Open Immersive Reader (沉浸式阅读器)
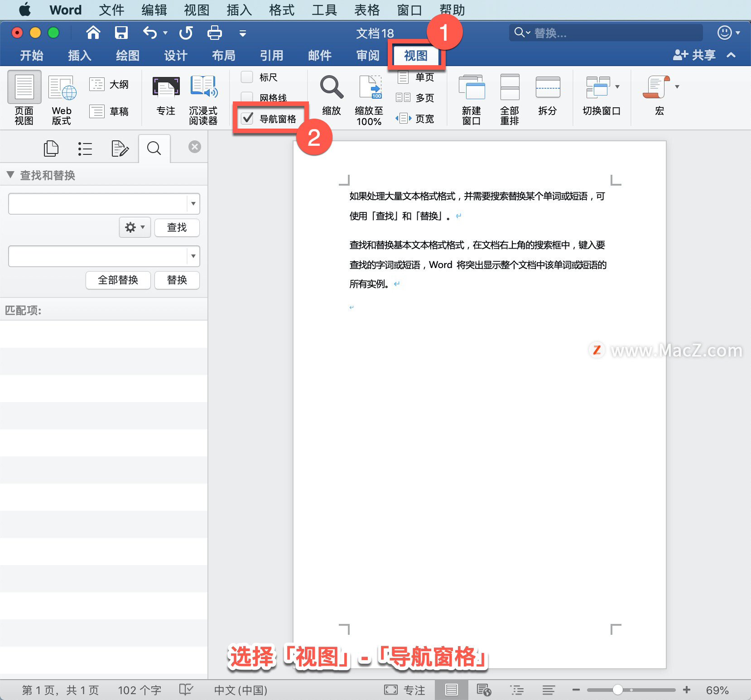Image resolution: width=751 pixels, height=700 pixels. [203, 101]
